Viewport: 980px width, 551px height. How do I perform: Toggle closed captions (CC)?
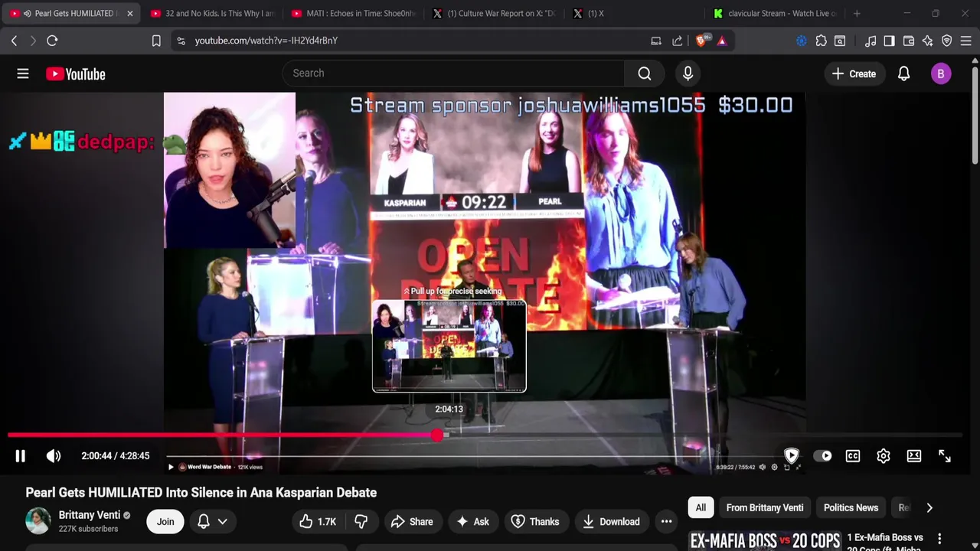point(853,456)
